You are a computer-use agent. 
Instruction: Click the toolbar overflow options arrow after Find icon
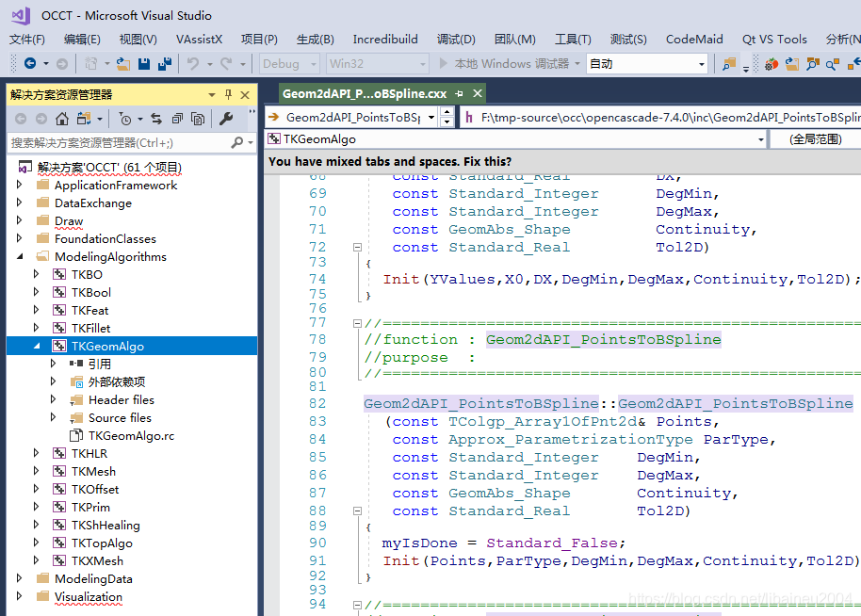[x=746, y=68]
